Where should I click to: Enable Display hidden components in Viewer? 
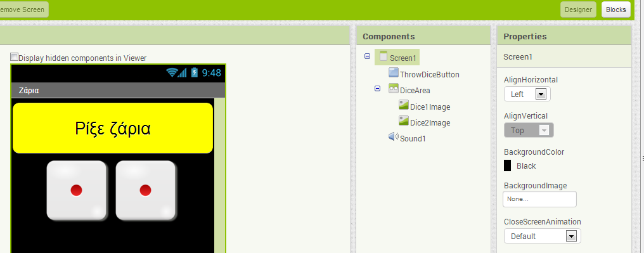click(15, 57)
